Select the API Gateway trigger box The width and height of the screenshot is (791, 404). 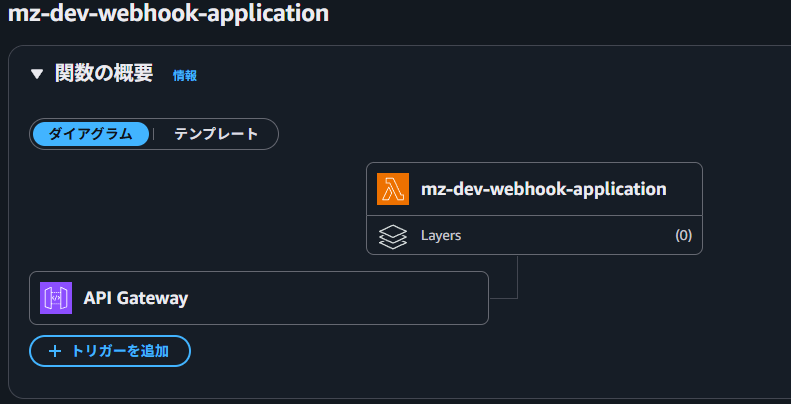click(259, 298)
